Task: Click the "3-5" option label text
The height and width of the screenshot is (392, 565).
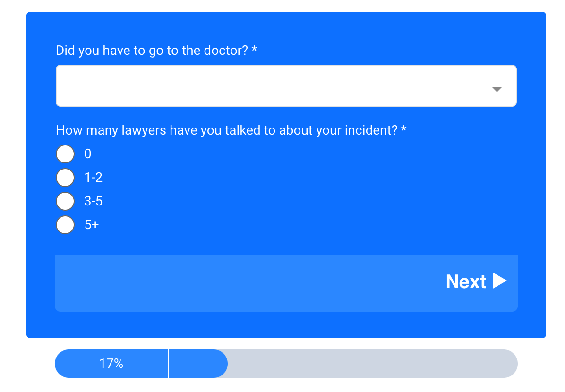Action: (94, 201)
